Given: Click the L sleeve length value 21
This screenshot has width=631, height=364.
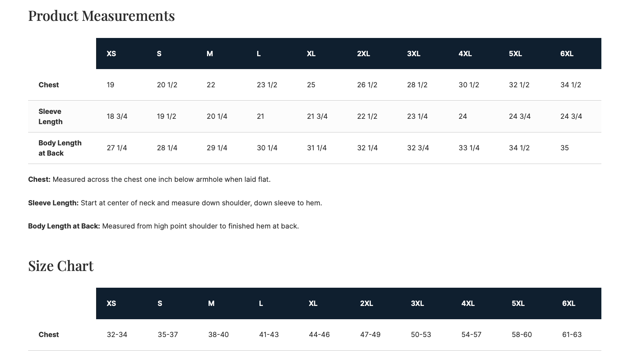Looking at the screenshot, I should point(261,116).
